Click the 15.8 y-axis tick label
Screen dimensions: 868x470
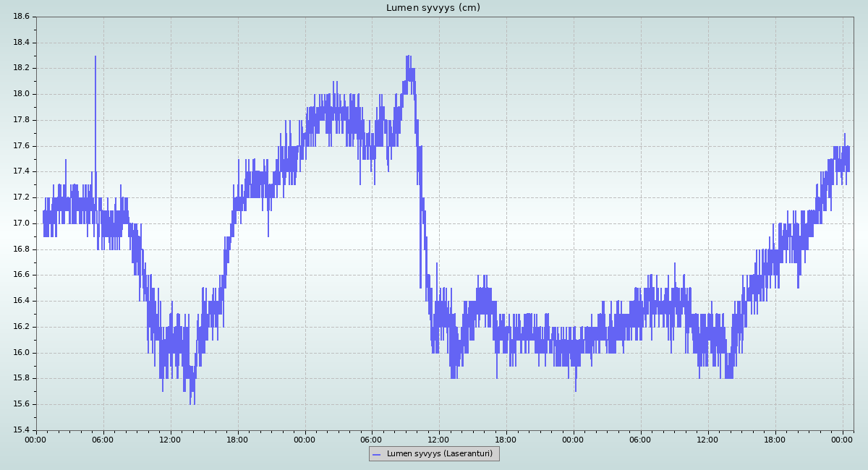[x=22, y=378]
